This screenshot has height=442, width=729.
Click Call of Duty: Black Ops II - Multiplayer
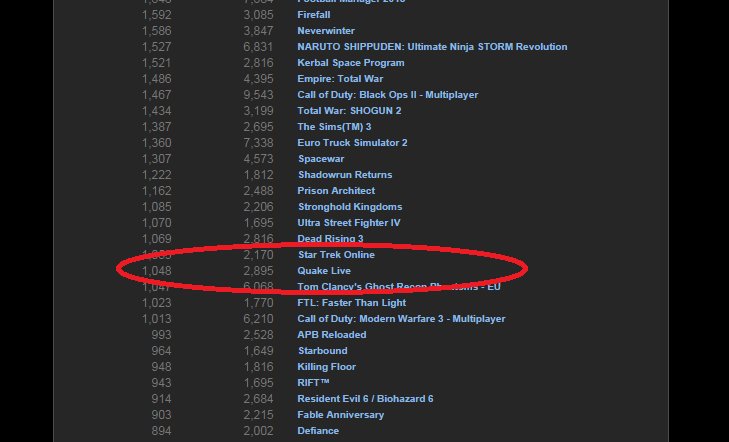click(388, 95)
